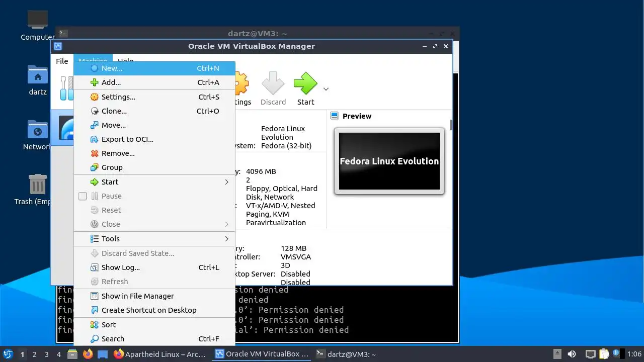
Task: Select New... in the Machine menu
Action: 154,68
